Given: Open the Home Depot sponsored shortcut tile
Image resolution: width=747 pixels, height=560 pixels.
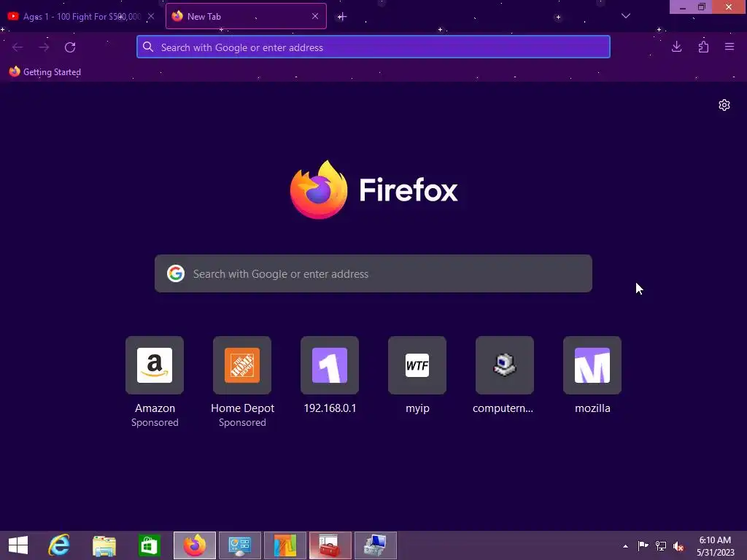Looking at the screenshot, I should pyautogui.click(x=242, y=365).
